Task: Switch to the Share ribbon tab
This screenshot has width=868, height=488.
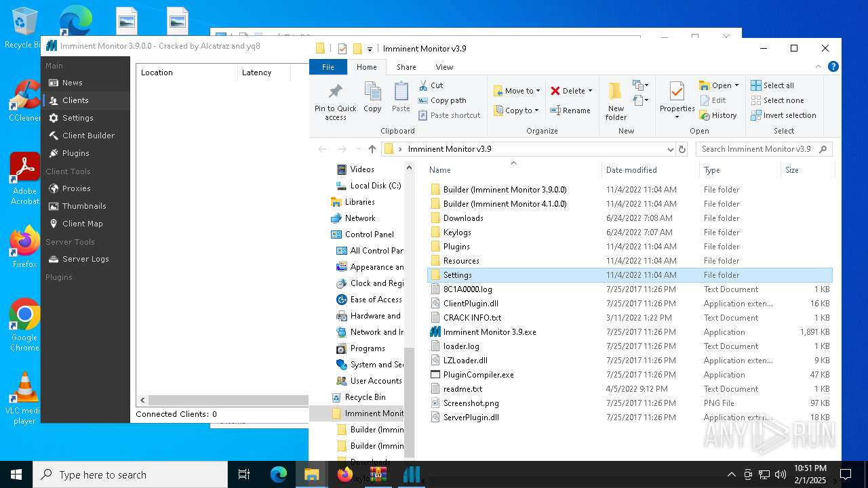Action: pyautogui.click(x=406, y=67)
